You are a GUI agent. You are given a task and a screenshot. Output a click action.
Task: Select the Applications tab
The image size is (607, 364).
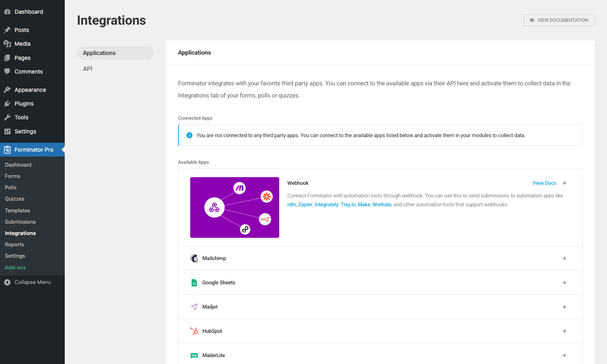pos(115,53)
